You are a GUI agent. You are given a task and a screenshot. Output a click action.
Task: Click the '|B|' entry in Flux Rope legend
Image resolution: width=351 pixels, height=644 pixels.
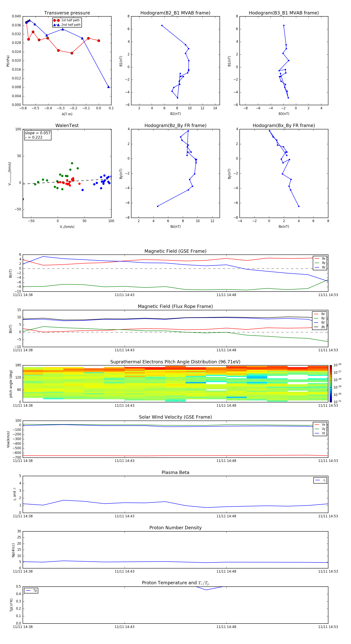coord(320,327)
